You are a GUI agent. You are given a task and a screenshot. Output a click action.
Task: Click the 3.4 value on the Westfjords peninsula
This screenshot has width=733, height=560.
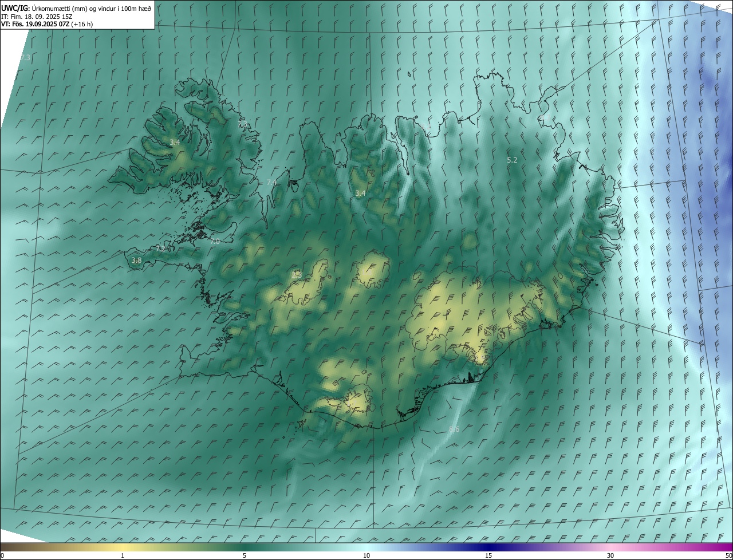[175, 142]
